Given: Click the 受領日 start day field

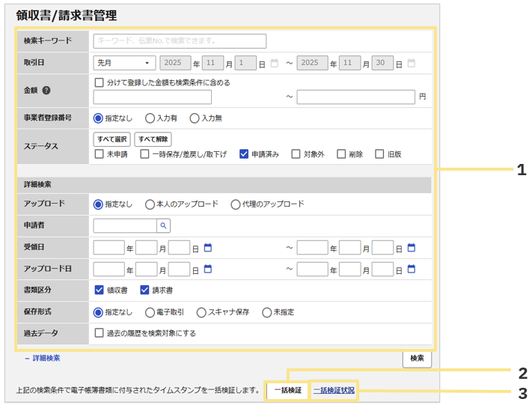Looking at the screenshot, I should coord(179,248).
